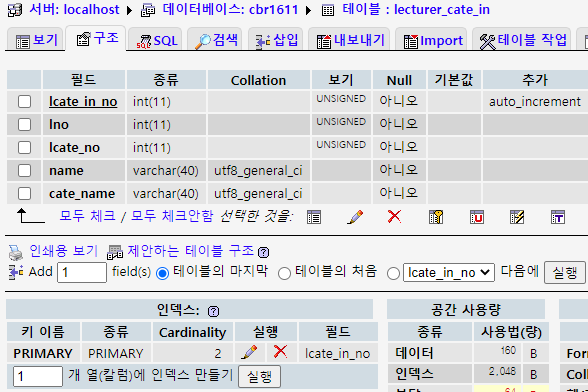This screenshot has width=588, height=392.
Task: Click printer icon beside 인쇄용 보기
Action: click(15, 252)
